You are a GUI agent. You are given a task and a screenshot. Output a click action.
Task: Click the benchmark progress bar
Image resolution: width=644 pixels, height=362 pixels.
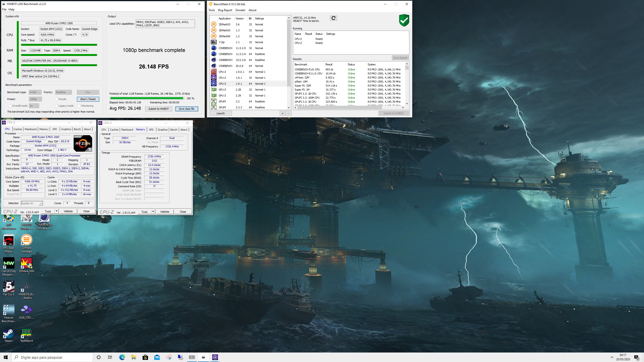coord(147,98)
